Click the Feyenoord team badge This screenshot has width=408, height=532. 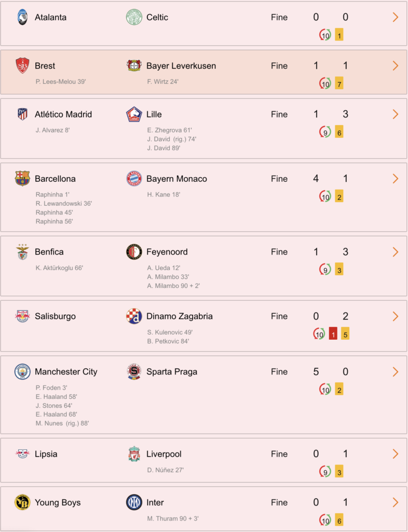tap(134, 252)
